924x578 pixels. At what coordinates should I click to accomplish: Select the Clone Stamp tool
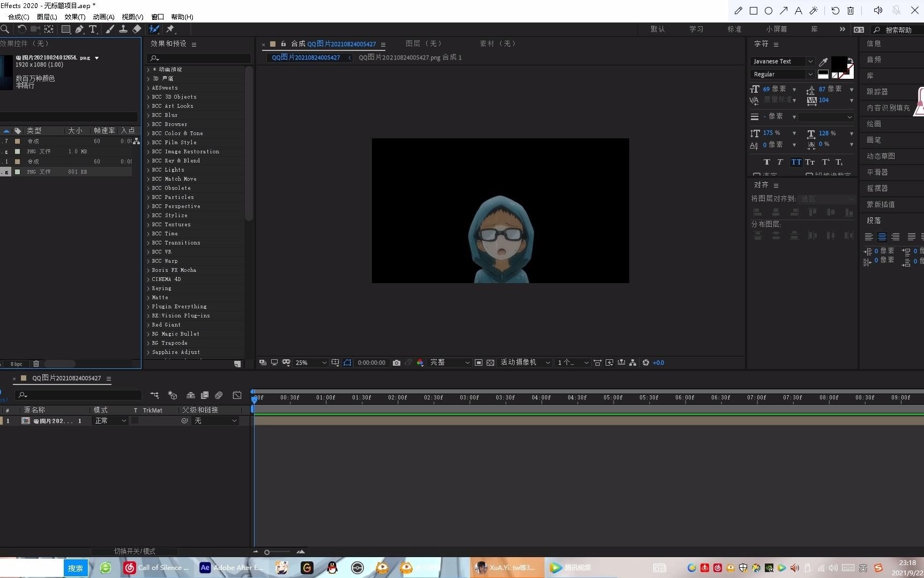123,29
